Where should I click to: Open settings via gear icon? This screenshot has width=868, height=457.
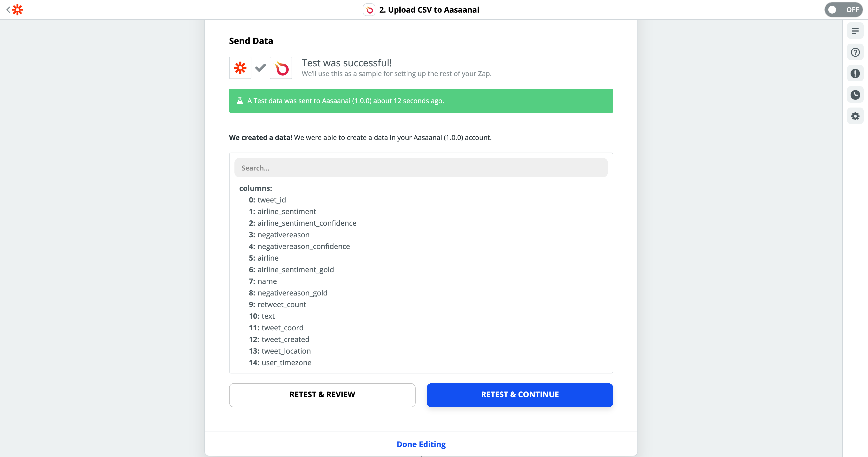pyautogui.click(x=855, y=116)
